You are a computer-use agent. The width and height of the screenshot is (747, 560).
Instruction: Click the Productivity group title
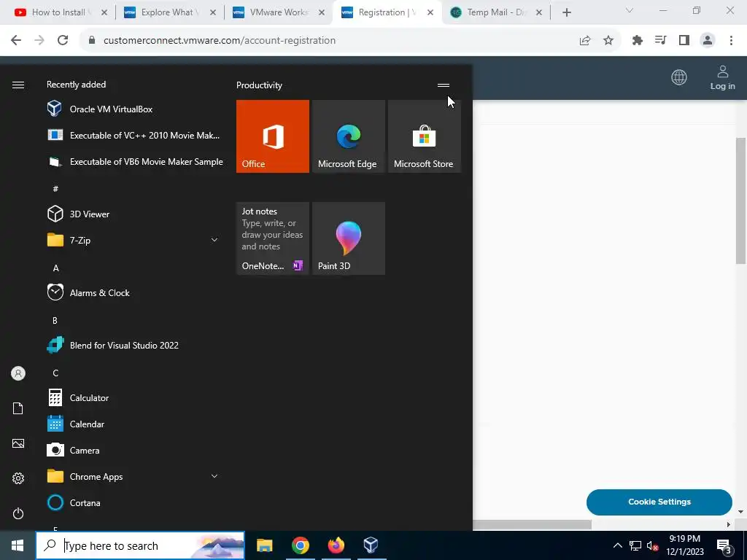click(x=259, y=85)
